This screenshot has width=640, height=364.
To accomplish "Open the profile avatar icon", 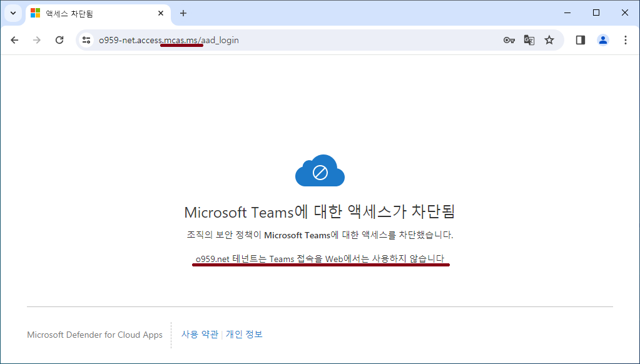I will pos(603,40).
